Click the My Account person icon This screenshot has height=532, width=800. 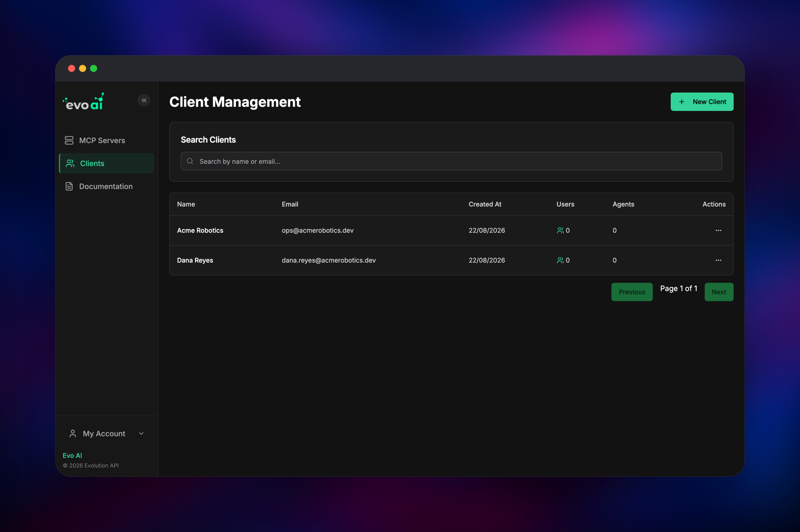[x=73, y=434]
